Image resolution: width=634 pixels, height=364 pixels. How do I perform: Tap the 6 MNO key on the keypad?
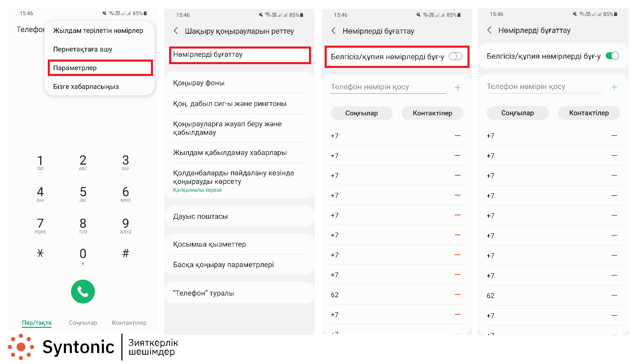point(126,194)
